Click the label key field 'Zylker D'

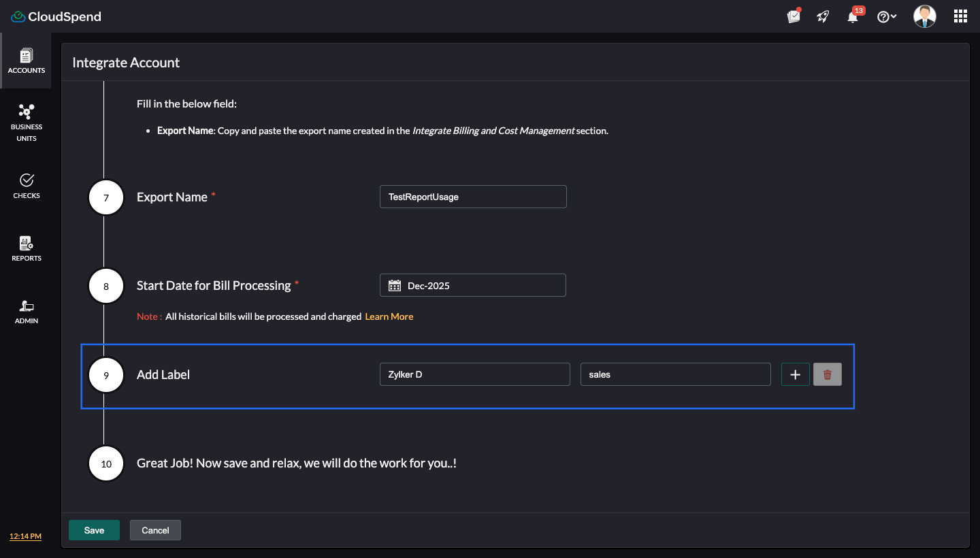coord(474,374)
